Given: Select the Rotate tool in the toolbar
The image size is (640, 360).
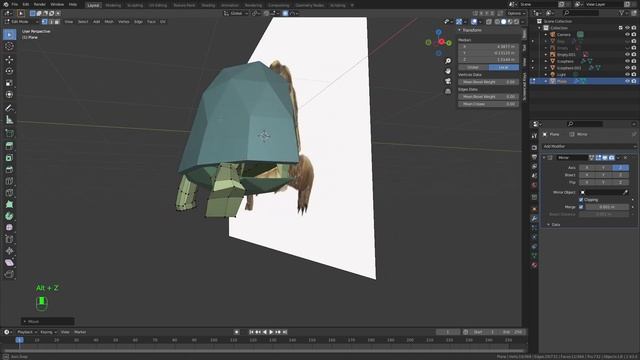Looking at the screenshot, I should (9, 71).
